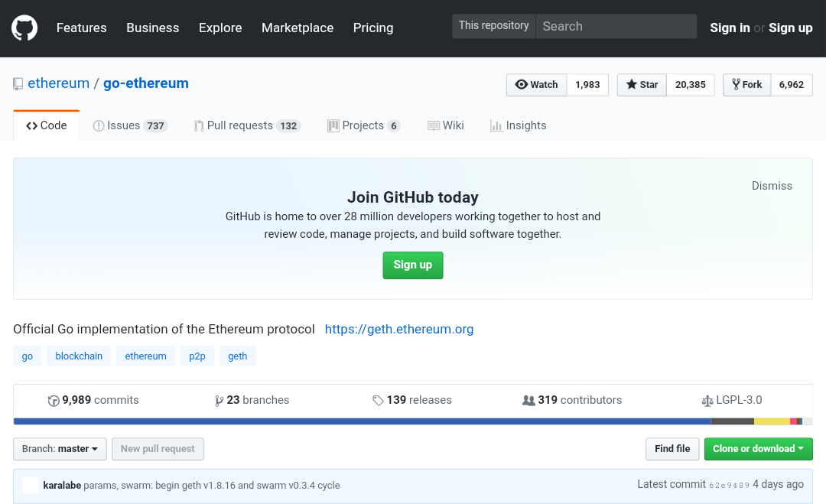Click the branch icon beside 23 branches
This screenshot has height=504, width=826.
(220, 401)
